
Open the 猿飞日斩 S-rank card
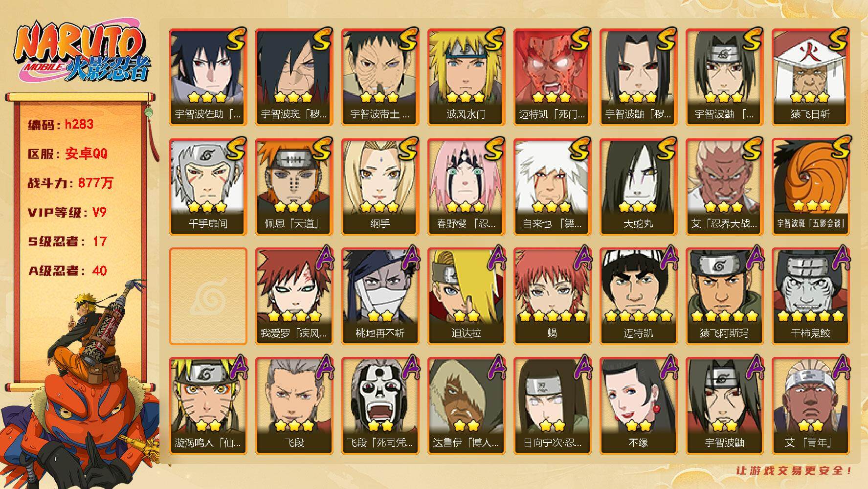810,77
